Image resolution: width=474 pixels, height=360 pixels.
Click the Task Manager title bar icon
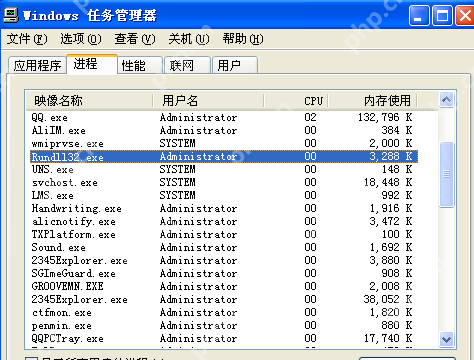[11, 15]
